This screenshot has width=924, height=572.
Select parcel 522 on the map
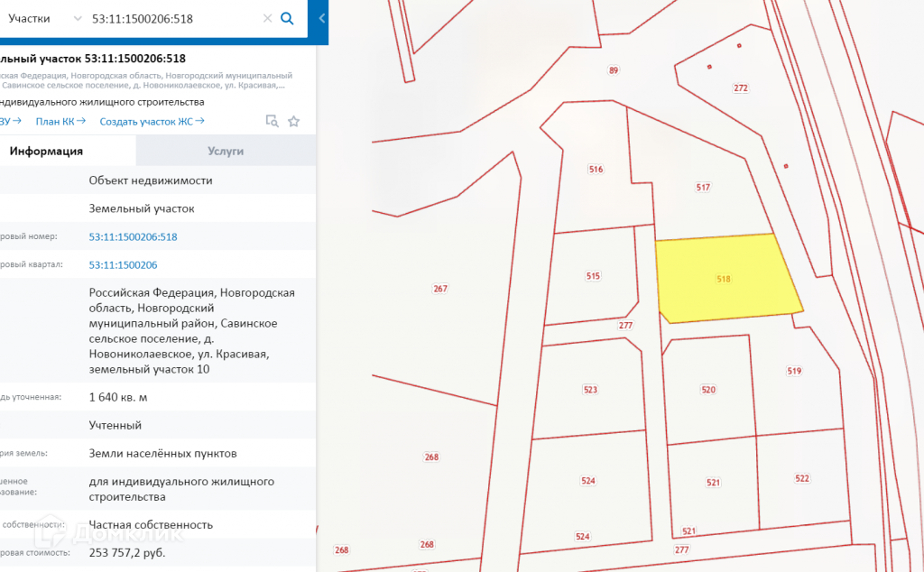click(802, 478)
